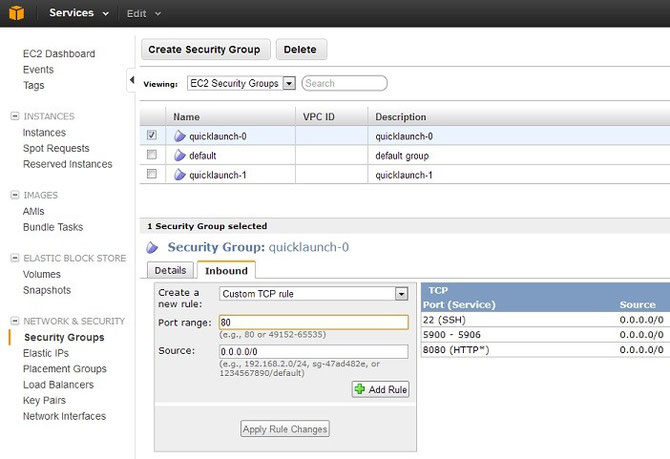Open Events in sidebar
The height and width of the screenshot is (459, 670).
pos(38,70)
